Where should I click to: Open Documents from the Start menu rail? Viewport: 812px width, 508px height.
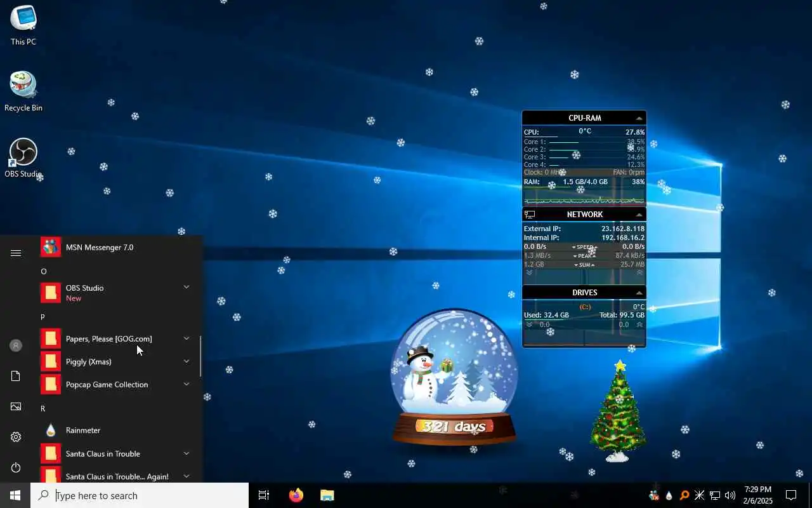16,376
